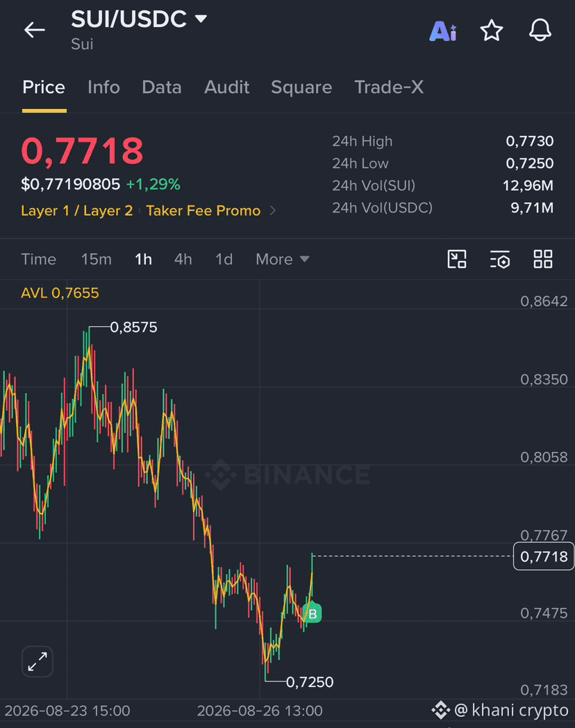Viewport: 575px width, 728px height.
Task: Click the 0,8642 price axis label
Action: tap(544, 301)
